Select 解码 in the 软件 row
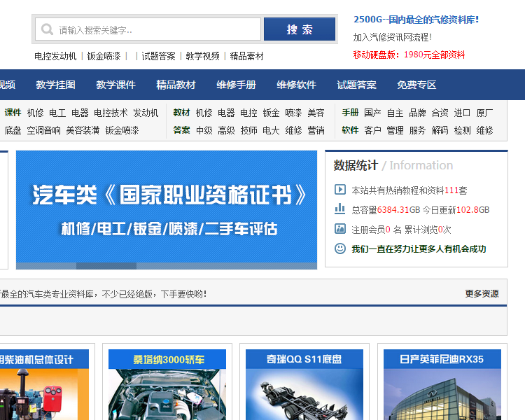 click(x=440, y=130)
